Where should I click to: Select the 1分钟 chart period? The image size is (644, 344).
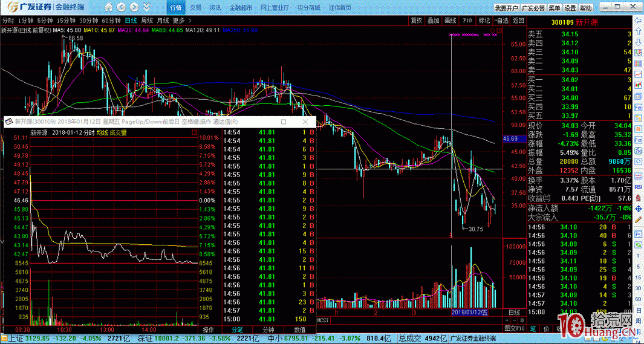(25, 20)
